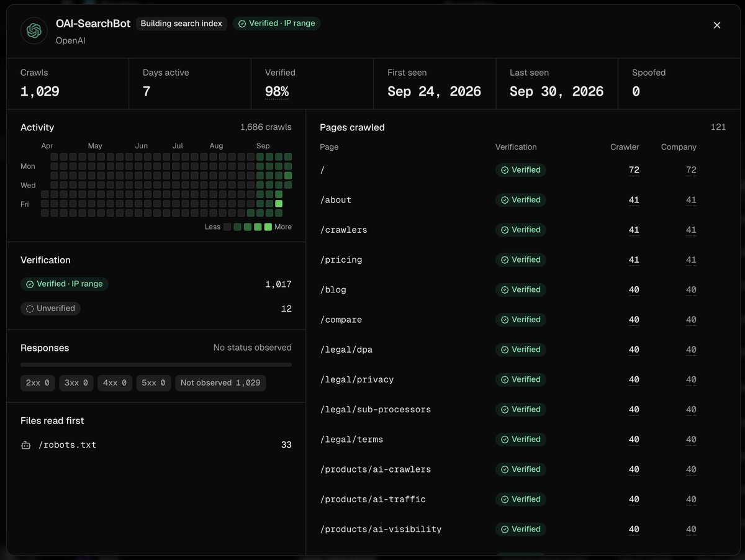Click the 4xx 0 response chip

(115, 383)
